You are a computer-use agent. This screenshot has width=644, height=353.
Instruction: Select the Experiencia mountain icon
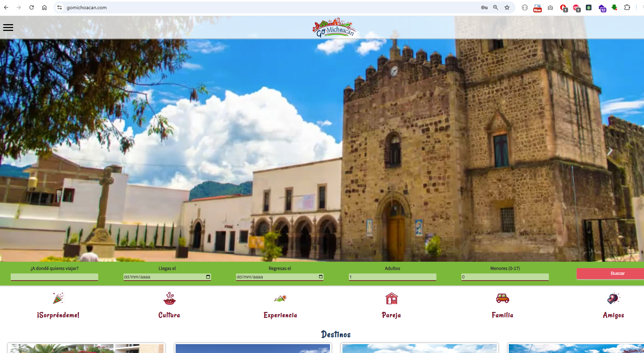[280, 298]
